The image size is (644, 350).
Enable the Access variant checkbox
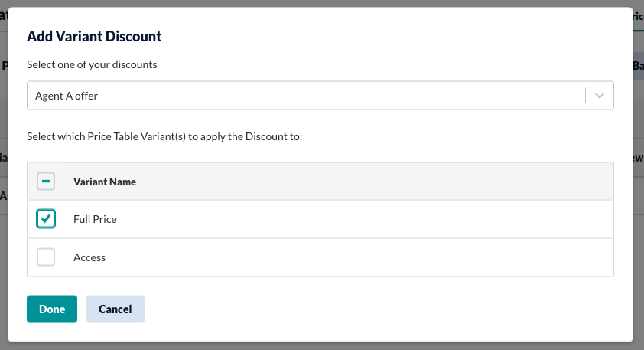point(46,257)
